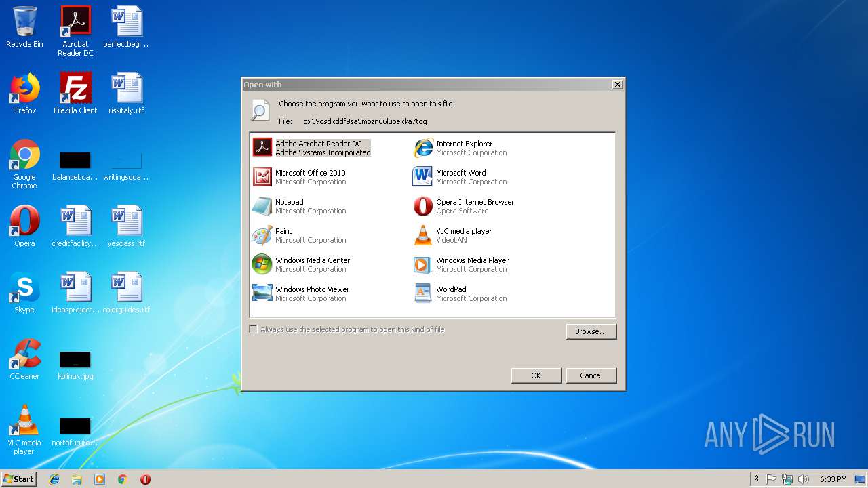Select Opera desktop shortcut
The height and width of the screenshot is (488, 868).
pos(24,226)
